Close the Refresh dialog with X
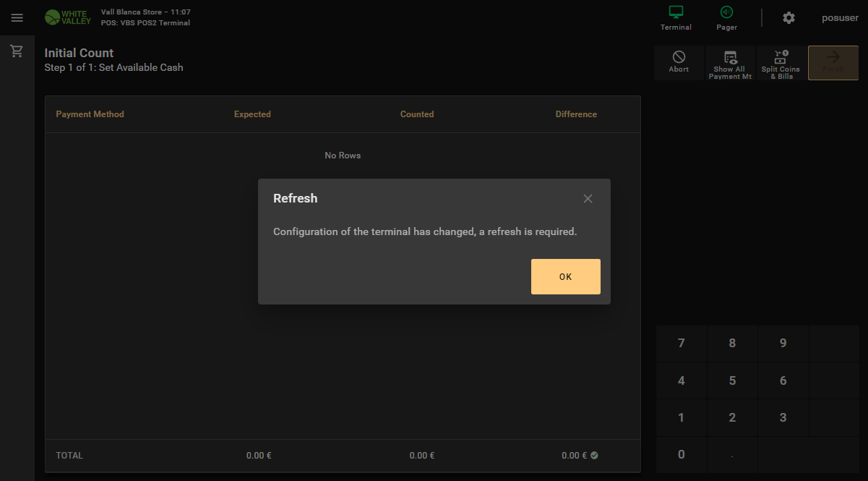 point(588,199)
